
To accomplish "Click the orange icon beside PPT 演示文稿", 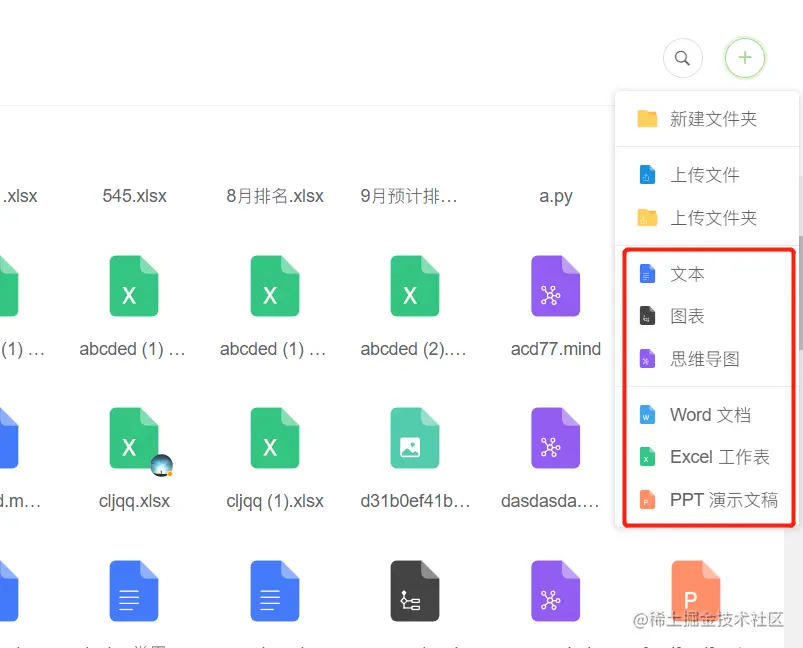I will click(x=647, y=499).
